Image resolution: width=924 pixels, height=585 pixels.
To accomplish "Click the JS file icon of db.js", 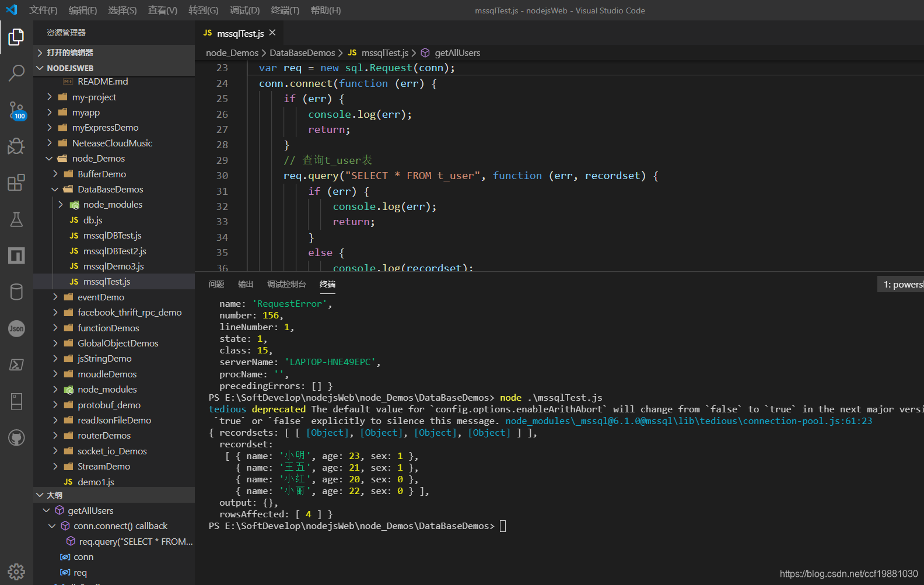I will (74, 220).
